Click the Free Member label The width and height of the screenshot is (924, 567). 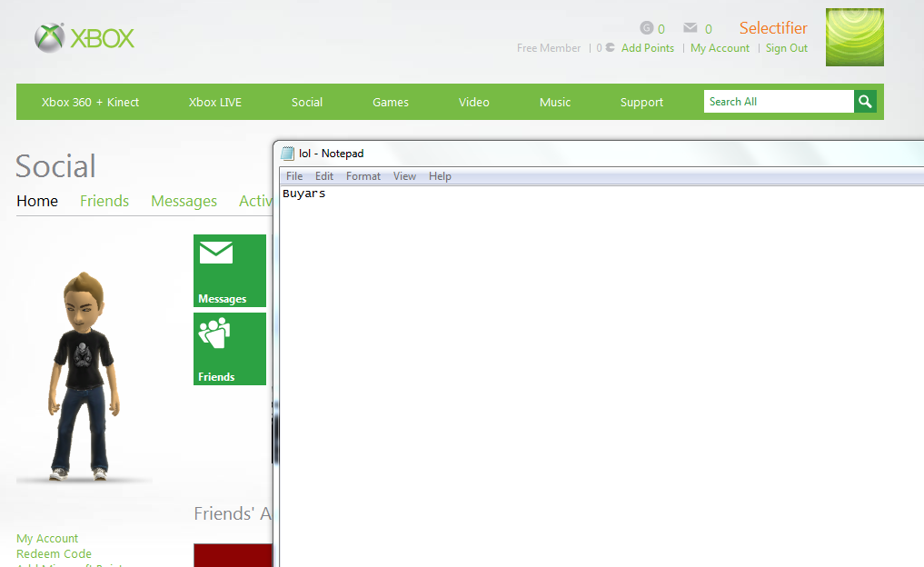click(549, 48)
